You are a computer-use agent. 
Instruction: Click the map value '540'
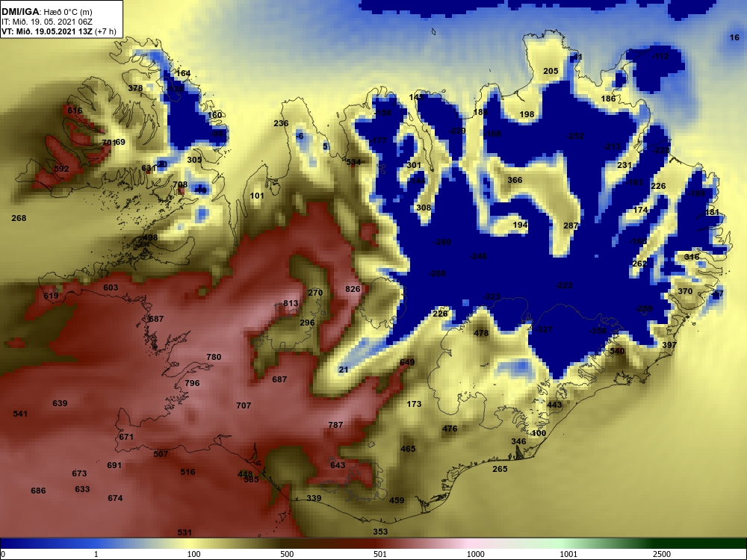tap(617, 351)
